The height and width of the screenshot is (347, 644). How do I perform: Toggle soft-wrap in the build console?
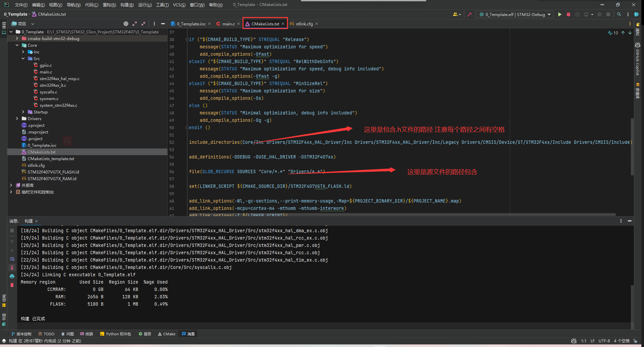tap(12, 259)
